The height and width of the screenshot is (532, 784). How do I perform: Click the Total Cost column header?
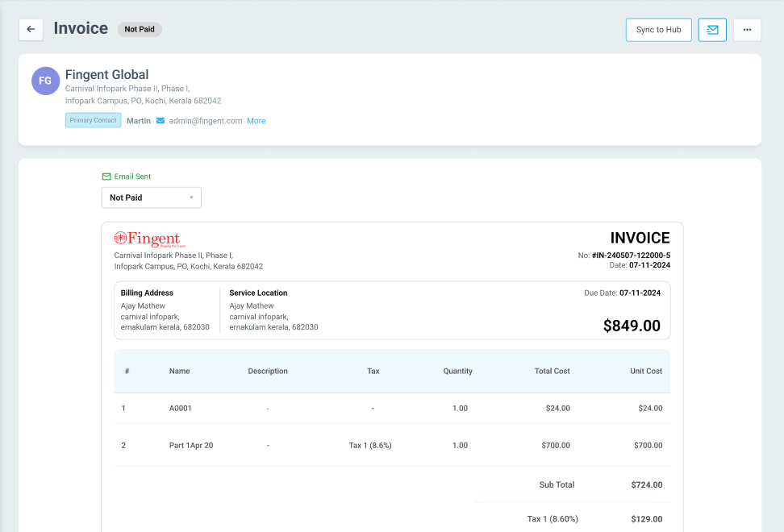[552, 372]
